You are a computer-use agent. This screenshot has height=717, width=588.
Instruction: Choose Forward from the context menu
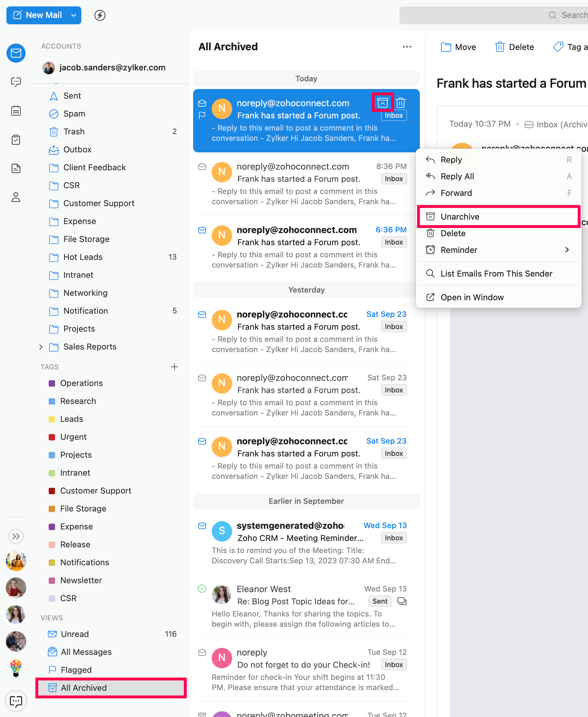click(498, 193)
